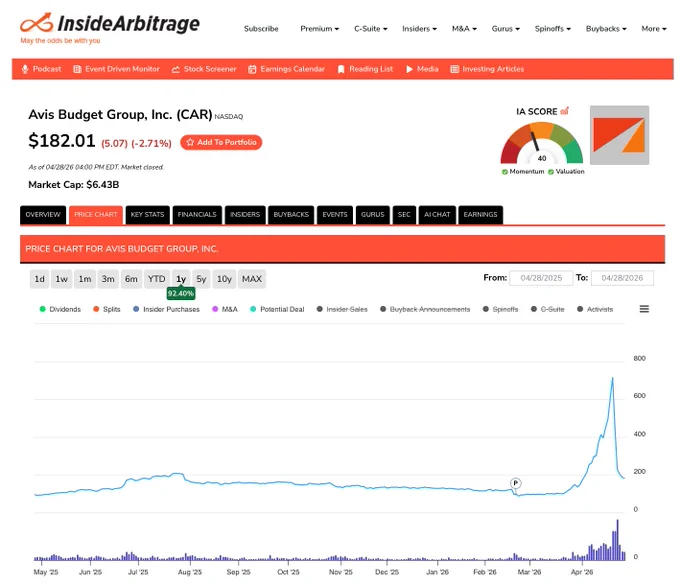
Task: Open the Events tab
Action: coord(335,215)
